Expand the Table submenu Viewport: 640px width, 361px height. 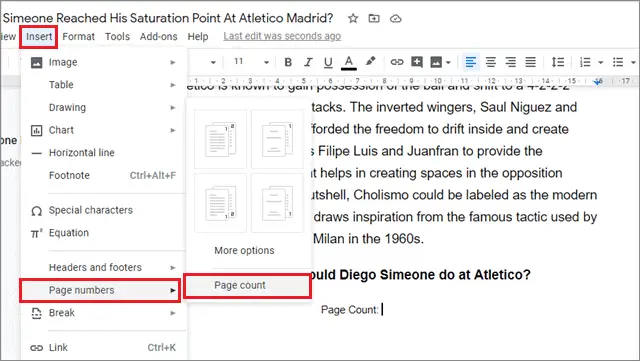click(104, 85)
